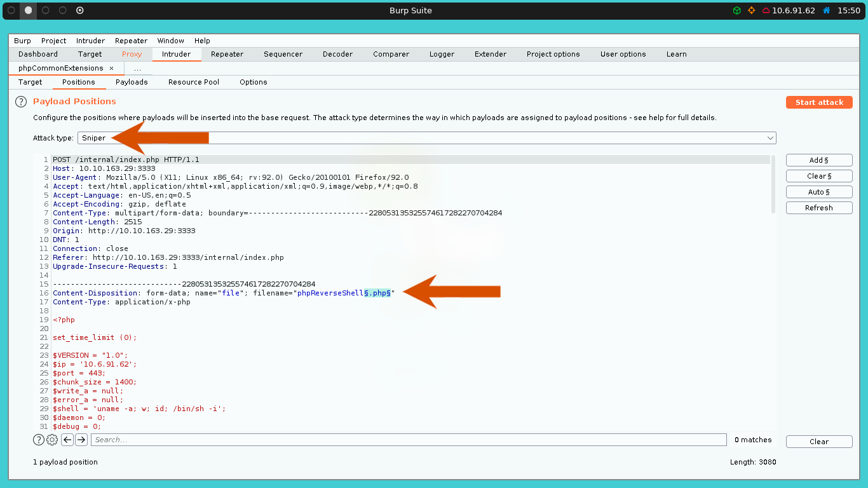Switch to the Sequencer tab
The image size is (868, 488).
283,54
